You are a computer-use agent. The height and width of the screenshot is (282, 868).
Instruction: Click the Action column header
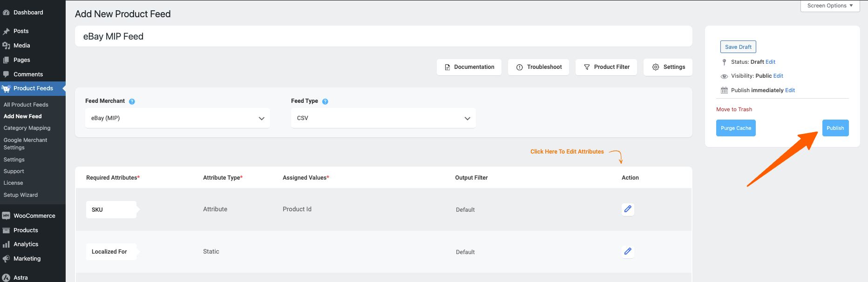(x=630, y=178)
